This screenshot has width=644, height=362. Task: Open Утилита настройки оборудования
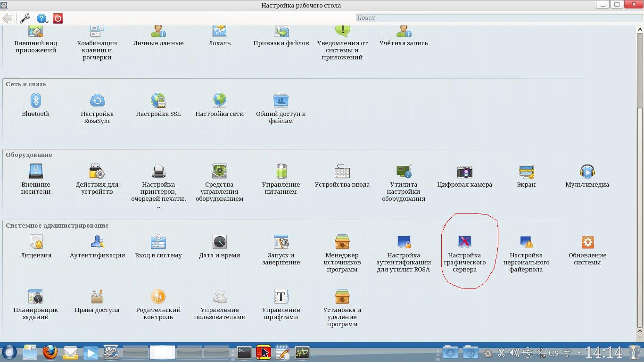point(404,183)
